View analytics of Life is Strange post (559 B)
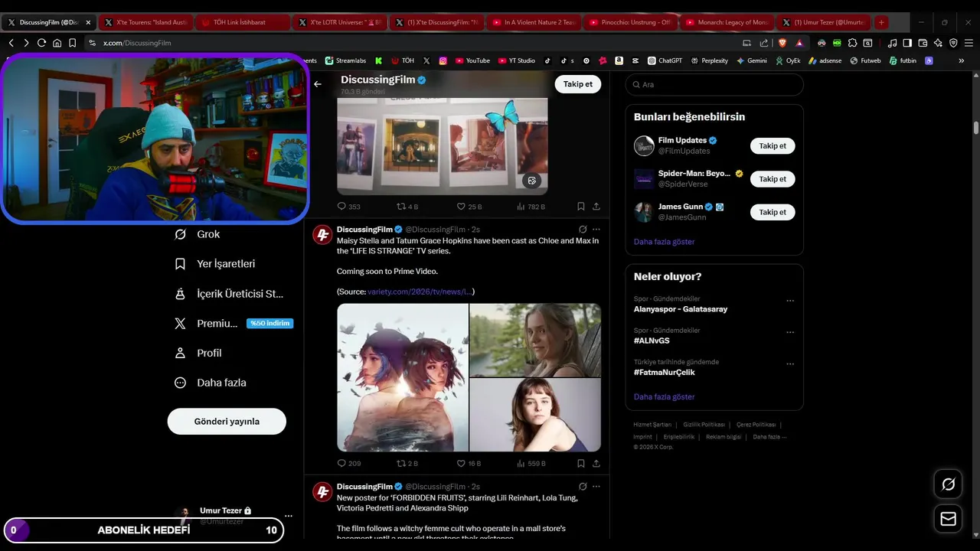Image resolution: width=980 pixels, height=551 pixels. click(x=531, y=463)
